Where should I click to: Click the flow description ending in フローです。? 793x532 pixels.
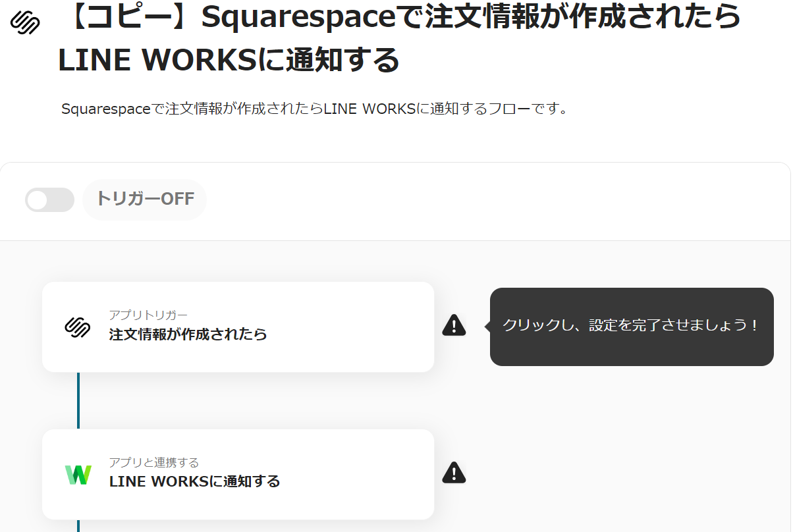[314, 109]
